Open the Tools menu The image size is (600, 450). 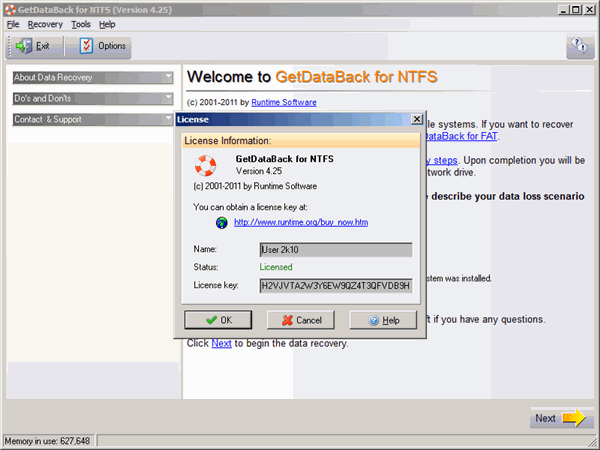[x=81, y=24]
